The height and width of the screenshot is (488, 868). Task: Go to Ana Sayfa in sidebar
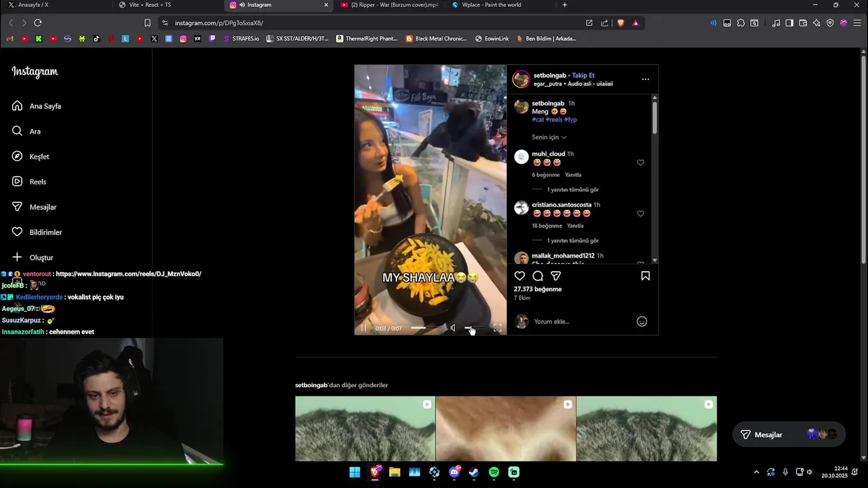tap(37, 106)
